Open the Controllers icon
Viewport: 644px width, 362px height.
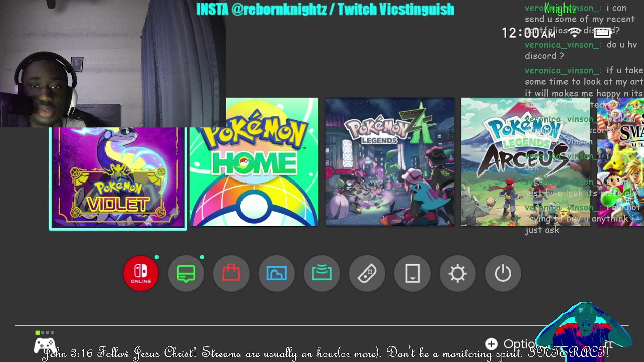click(x=367, y=273)
